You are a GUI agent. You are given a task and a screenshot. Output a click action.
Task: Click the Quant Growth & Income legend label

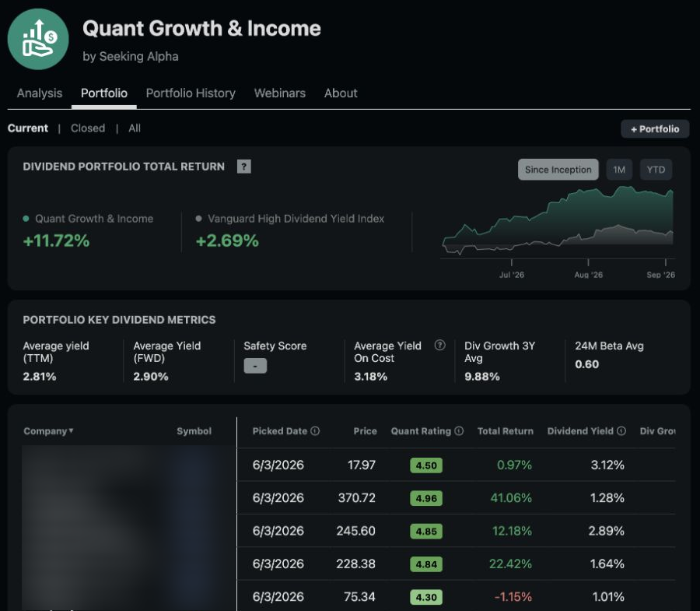click(x=94, y=219)
